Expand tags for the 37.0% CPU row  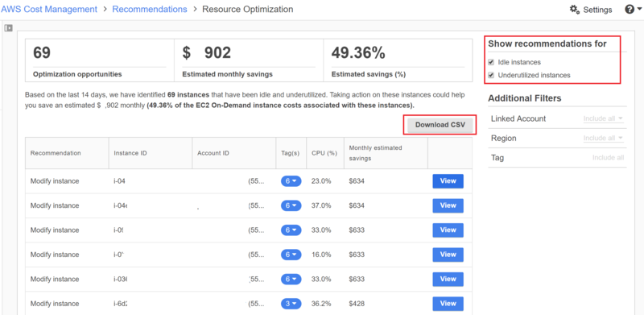tap(291, 205)
